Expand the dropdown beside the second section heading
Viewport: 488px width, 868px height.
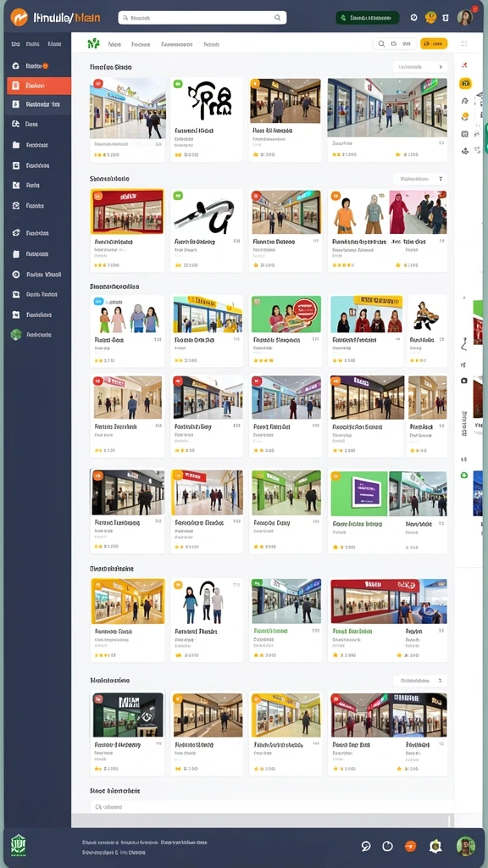(x=420, y=179)
